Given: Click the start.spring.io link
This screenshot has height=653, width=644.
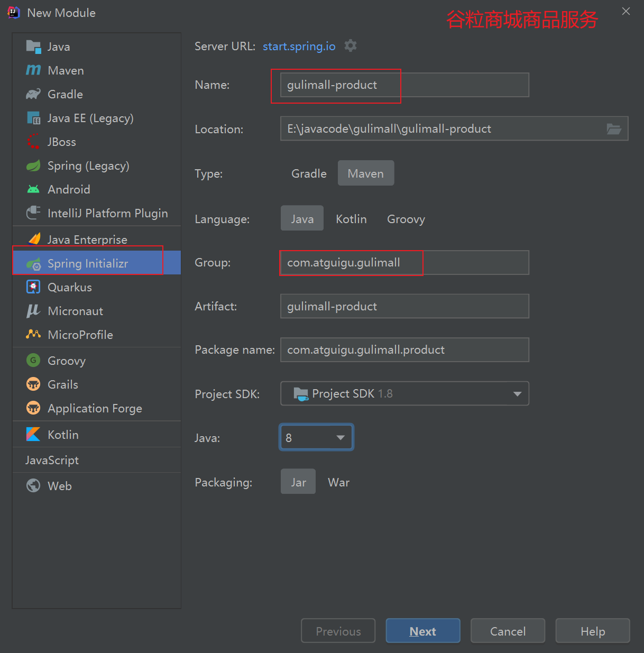Looking at the screenshot, I should click(x=299, y=46).
